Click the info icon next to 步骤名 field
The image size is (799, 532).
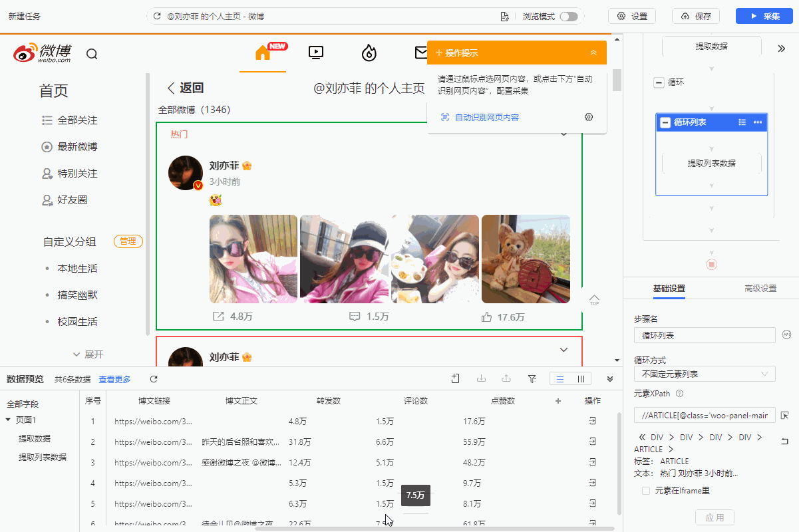(x=786, y=334)
